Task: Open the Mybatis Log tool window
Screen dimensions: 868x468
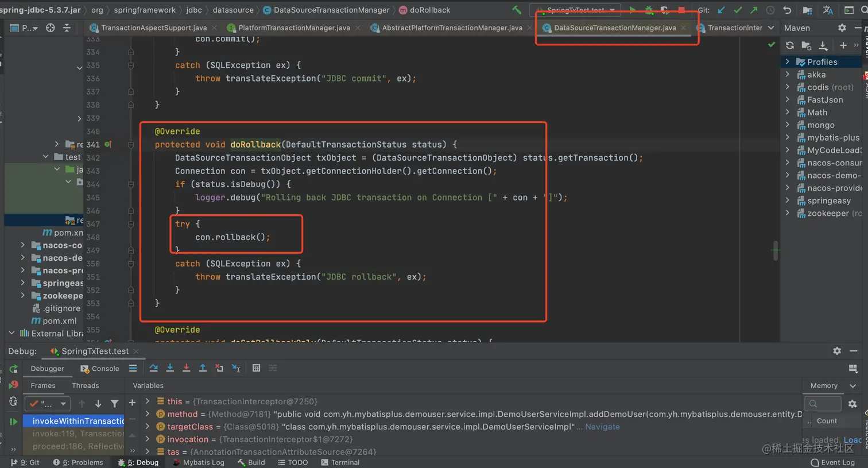Action: click(198, 462)
